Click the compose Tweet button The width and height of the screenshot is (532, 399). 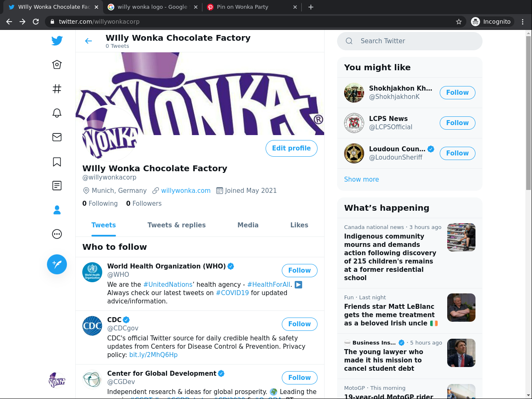57,264
